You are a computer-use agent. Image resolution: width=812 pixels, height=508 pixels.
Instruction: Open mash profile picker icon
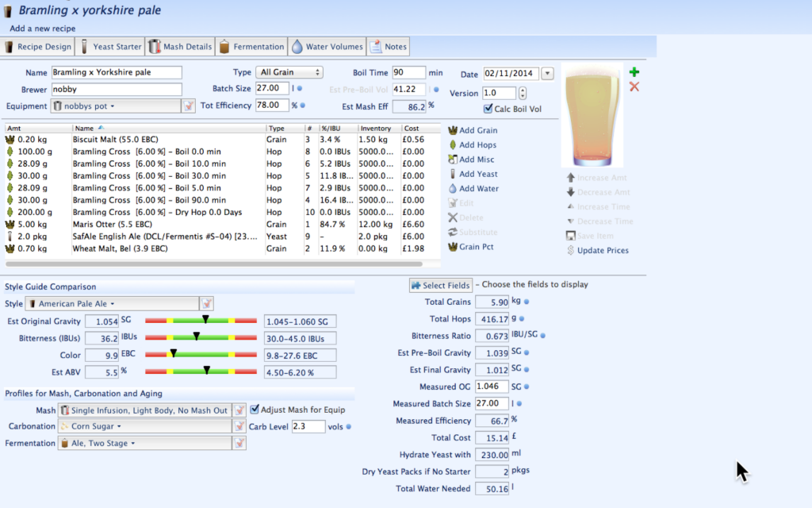pos(239,410)
